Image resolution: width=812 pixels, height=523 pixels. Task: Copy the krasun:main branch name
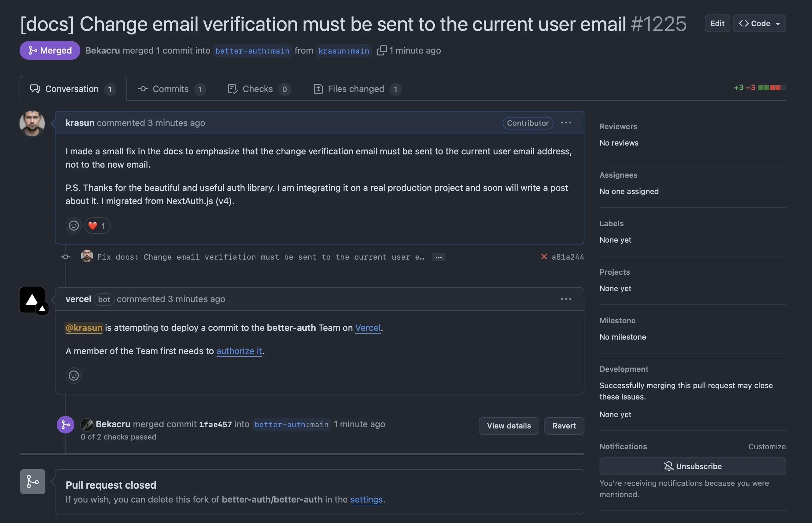381,50
